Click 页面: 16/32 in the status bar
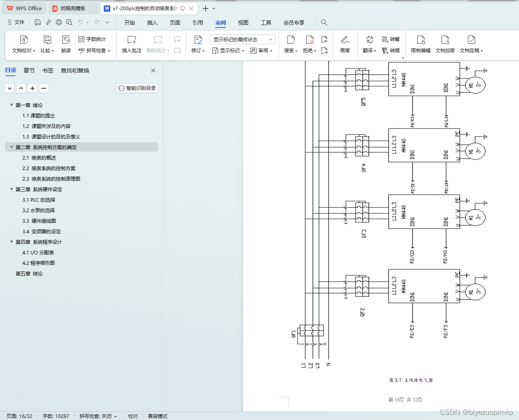Image resolution: width=519 pixels, height=420 pixels. 19,416
